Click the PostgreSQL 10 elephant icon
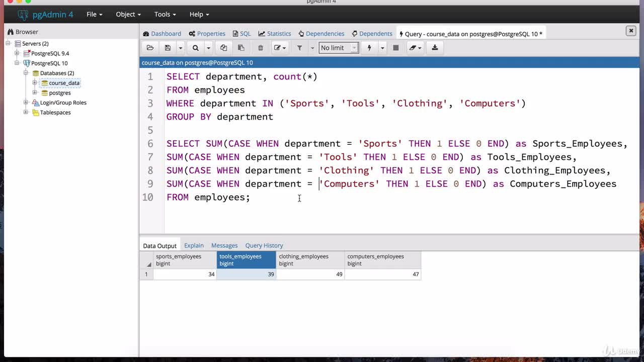644x362 pixels. (27, 63)
